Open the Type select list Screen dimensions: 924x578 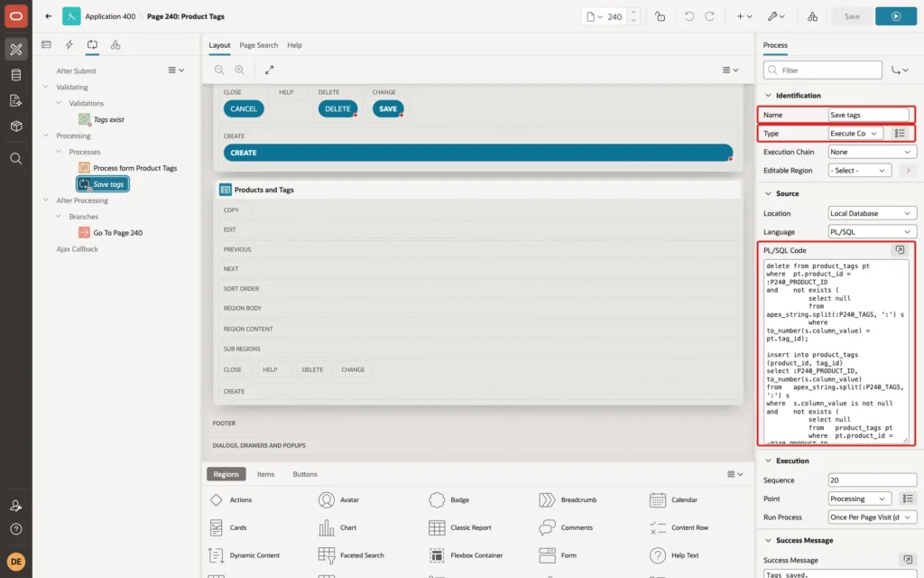(x=855, y=134)
